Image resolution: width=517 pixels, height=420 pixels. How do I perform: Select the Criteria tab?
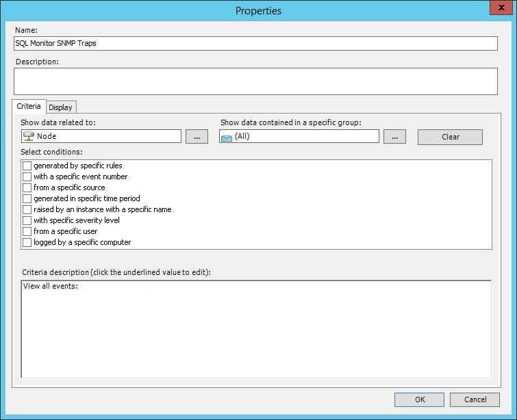point(29,107)
